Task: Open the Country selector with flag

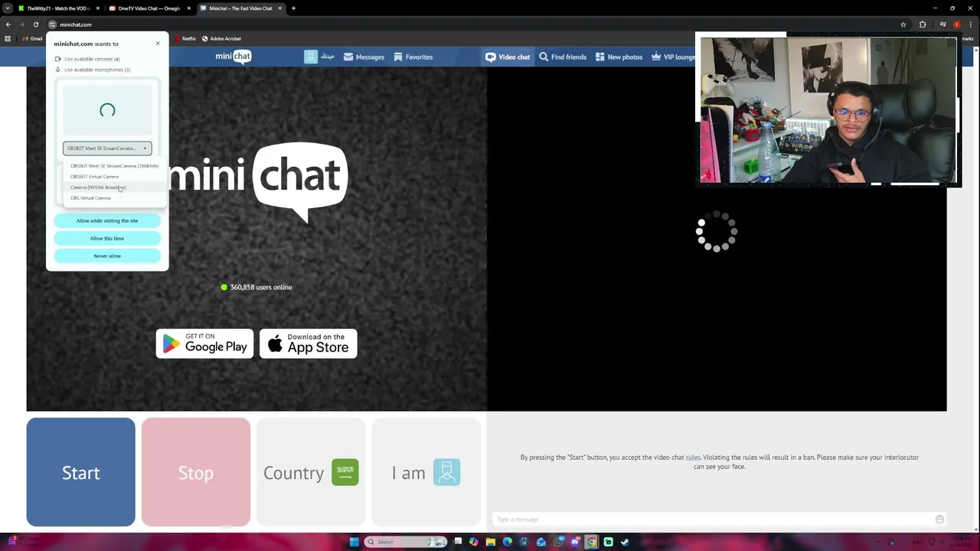Action: pyautogui.click(x=310, y=472)
